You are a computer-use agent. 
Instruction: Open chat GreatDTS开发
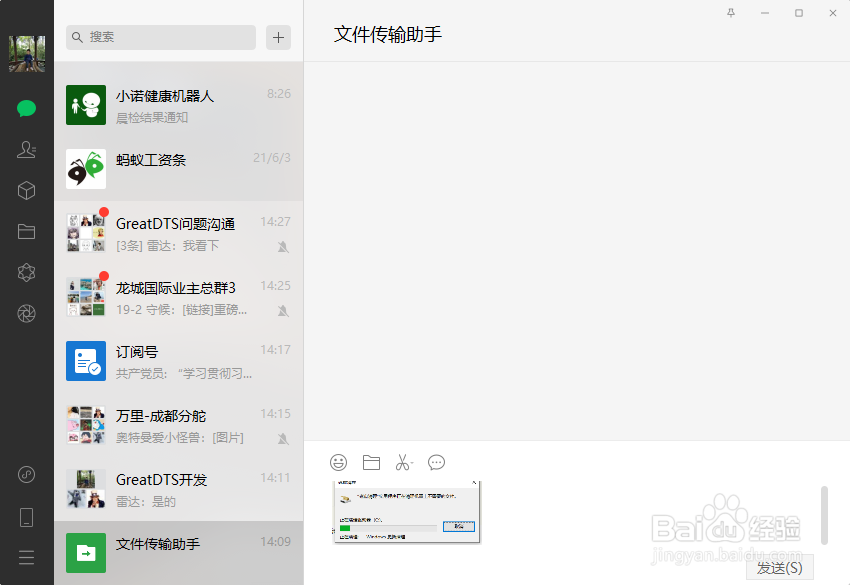[x=178, y=489]
